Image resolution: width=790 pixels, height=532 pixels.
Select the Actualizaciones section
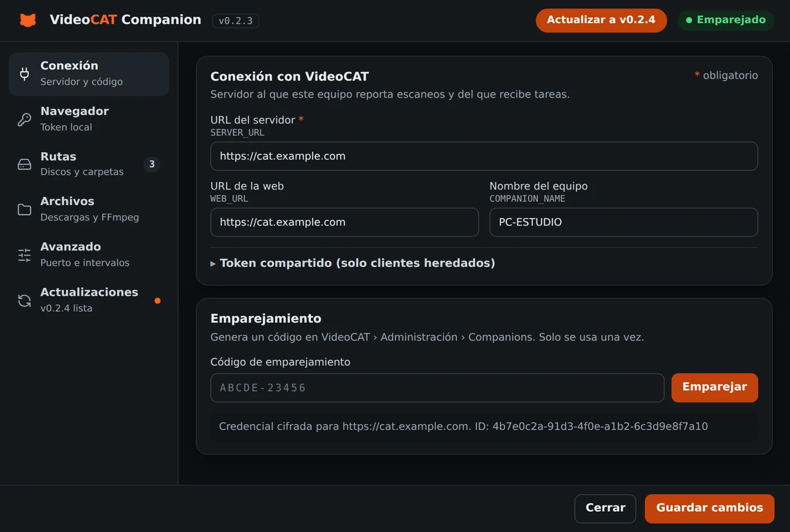tap(89, 300)
